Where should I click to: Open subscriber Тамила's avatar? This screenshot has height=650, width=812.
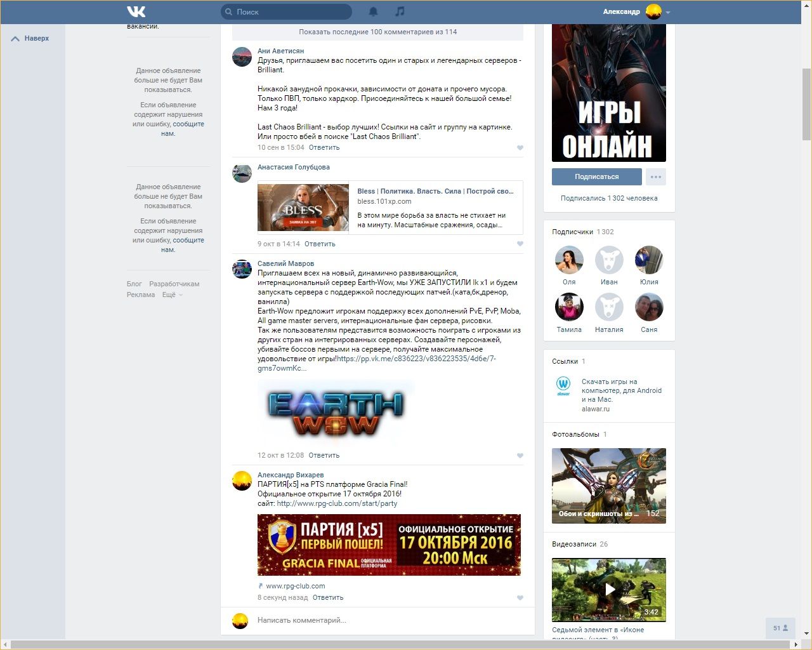tap(569, 307)
